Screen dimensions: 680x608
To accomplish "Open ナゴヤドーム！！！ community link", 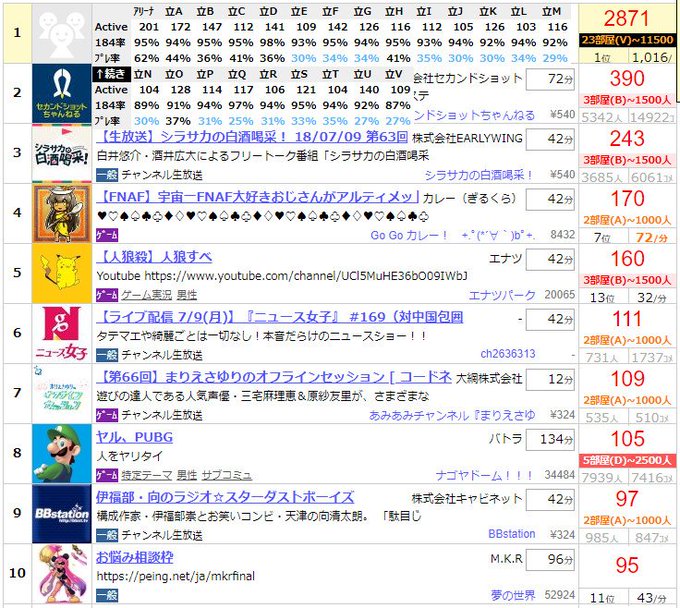I will coord(484,475).
